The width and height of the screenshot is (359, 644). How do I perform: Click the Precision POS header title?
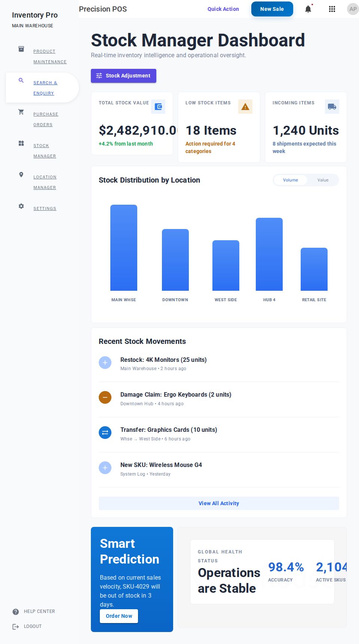point(103,9)
